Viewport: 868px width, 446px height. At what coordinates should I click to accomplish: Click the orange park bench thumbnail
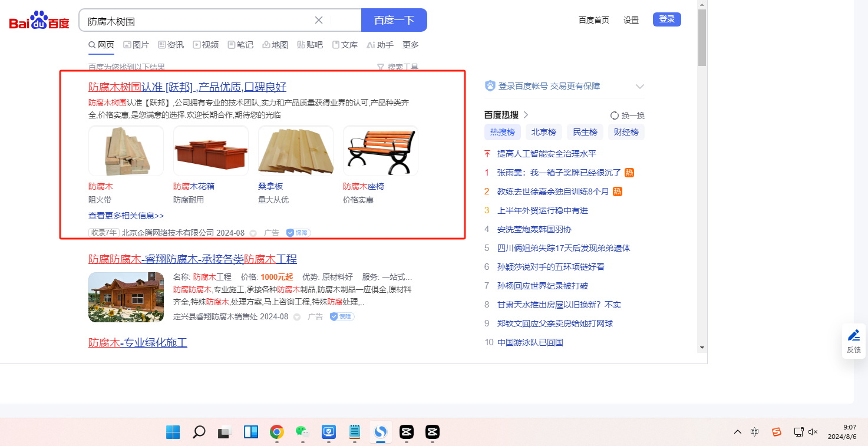pyautogui.click(x=381, y=151)
